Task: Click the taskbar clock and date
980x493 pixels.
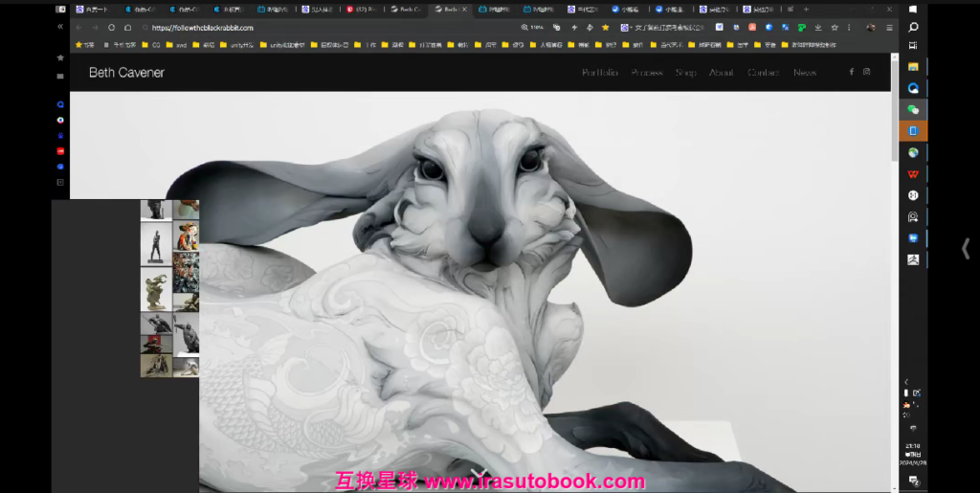Action: pos(913,455)
